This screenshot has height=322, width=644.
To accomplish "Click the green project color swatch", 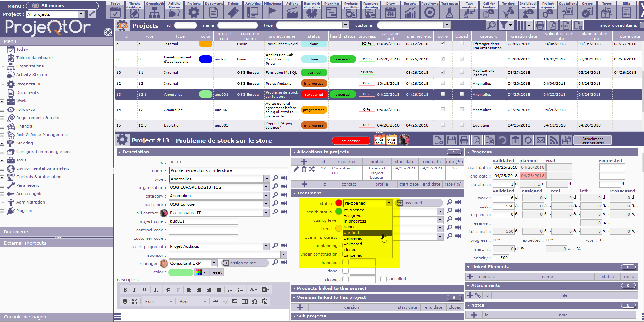I will click(x=180, y=272).
